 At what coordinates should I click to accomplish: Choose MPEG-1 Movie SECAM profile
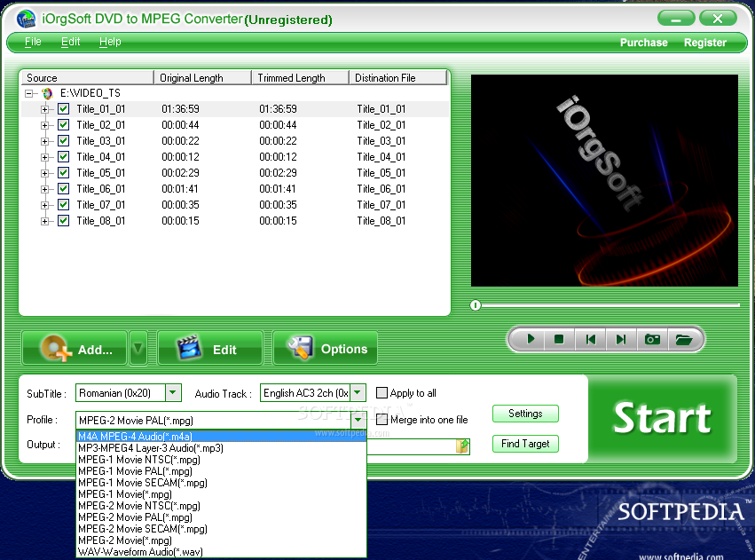point(222,483)
